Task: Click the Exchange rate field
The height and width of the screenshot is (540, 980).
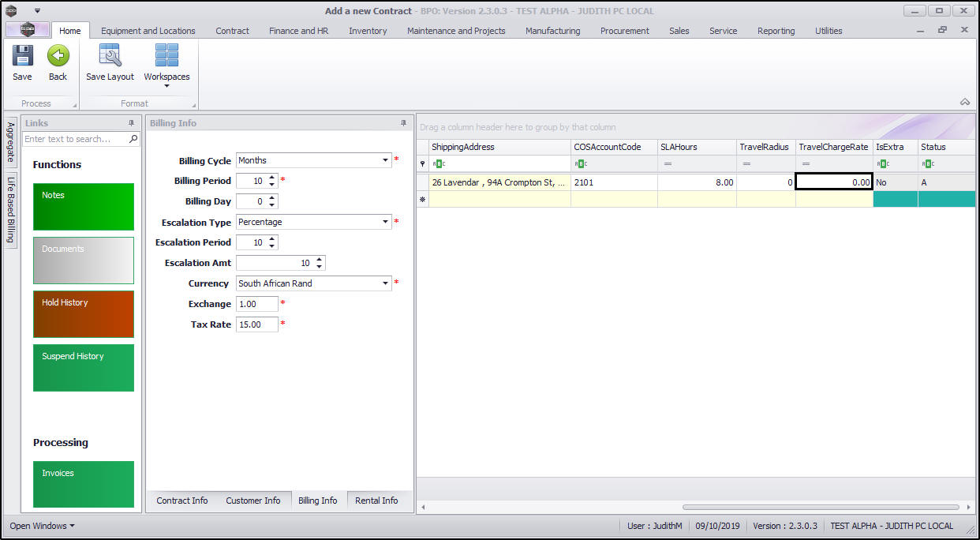Action: click(257, 304)
